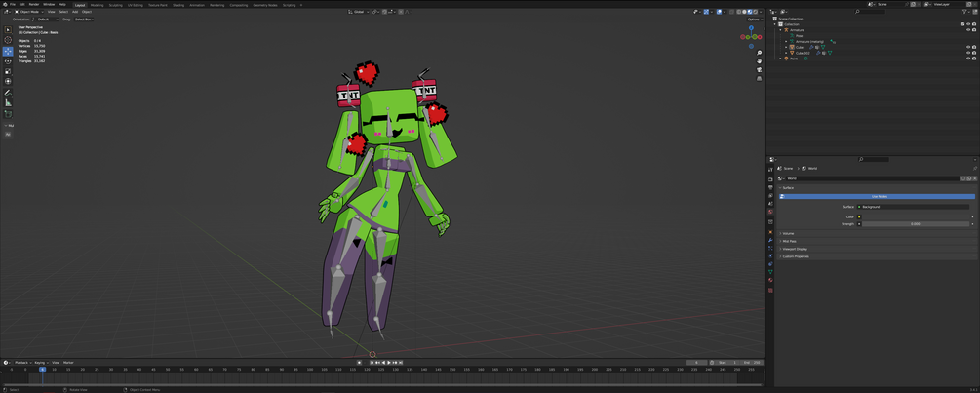The image size is (980, 393).
Task: Open the Object Data properties green triangle icon
Action: [770, 272]
